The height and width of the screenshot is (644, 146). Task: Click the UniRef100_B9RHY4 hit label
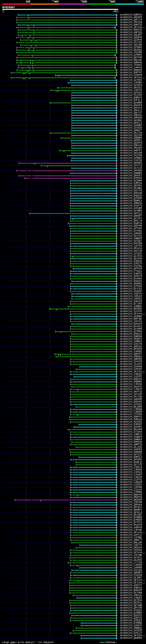131,15
